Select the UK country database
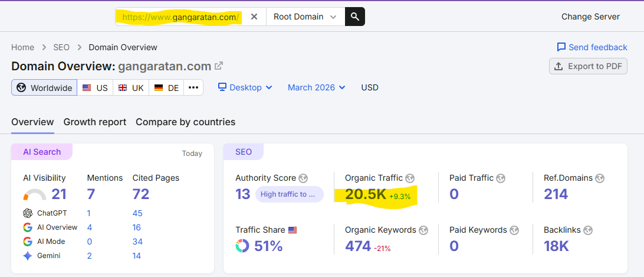644x277 pixels. click(130, 87)
